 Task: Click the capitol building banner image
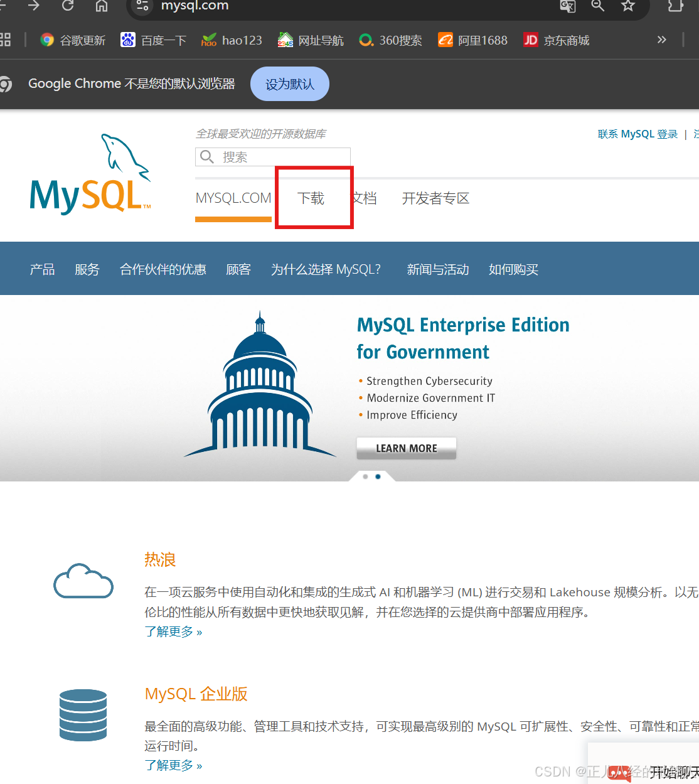(x=260, y=384)
